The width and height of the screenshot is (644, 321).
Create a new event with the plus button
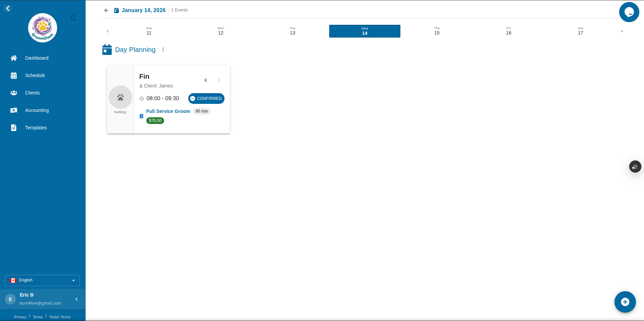point(625,302)
